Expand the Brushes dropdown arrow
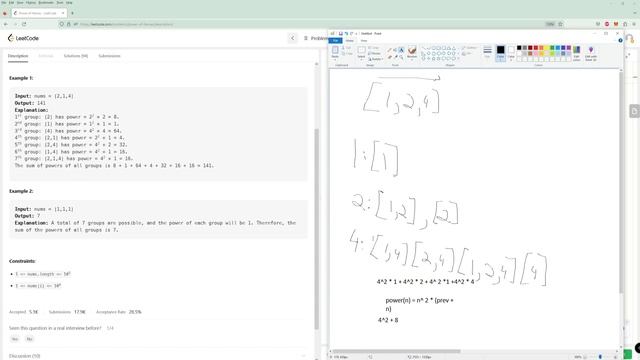640x360 pixels. (412, 60)
